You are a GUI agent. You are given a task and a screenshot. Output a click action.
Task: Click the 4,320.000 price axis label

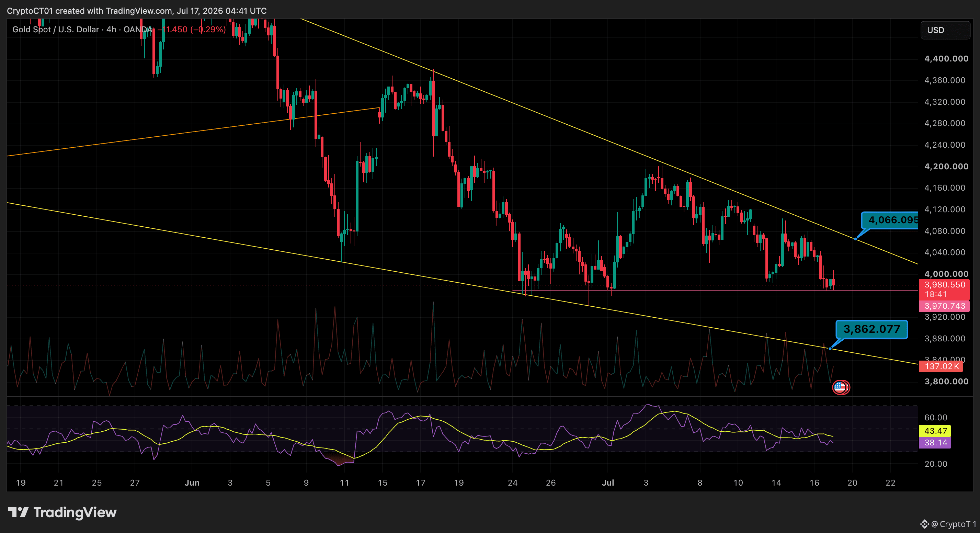pos(945,102)
